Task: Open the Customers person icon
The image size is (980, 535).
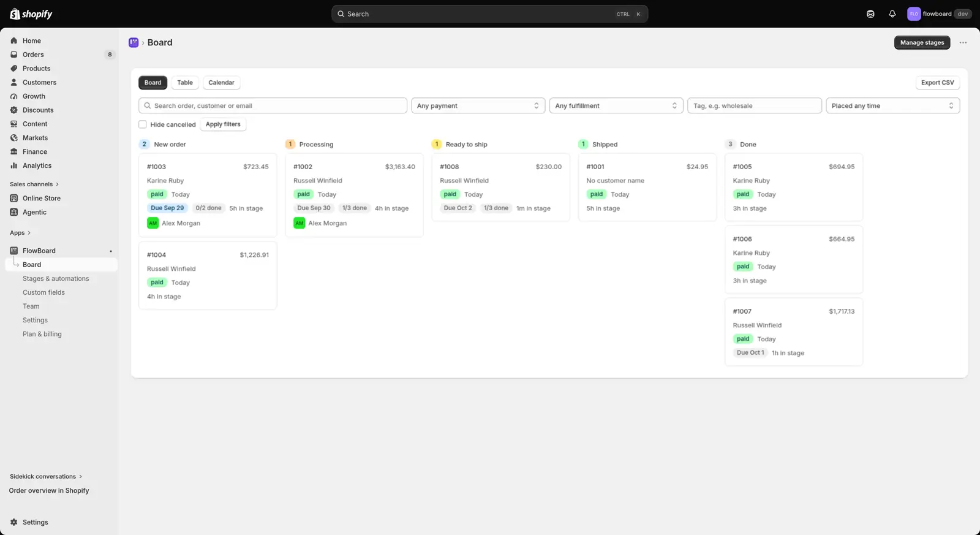Action: click(x=14, y=82)
